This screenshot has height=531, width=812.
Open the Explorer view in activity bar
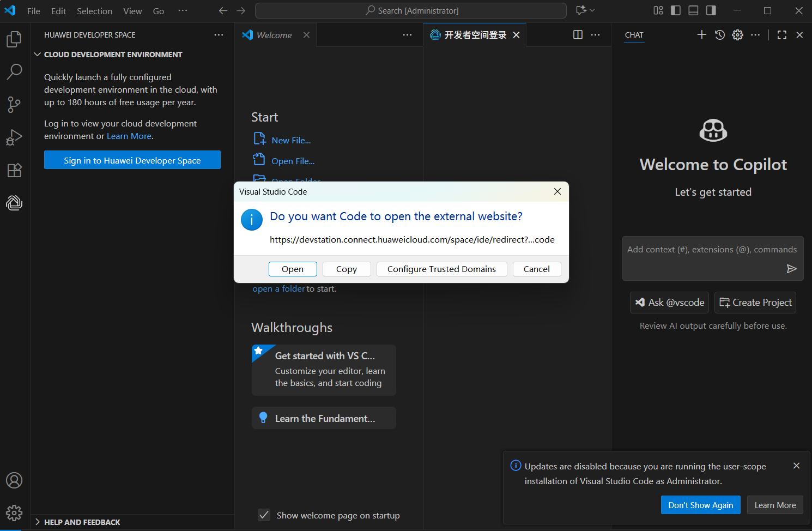tap(14, 39)
